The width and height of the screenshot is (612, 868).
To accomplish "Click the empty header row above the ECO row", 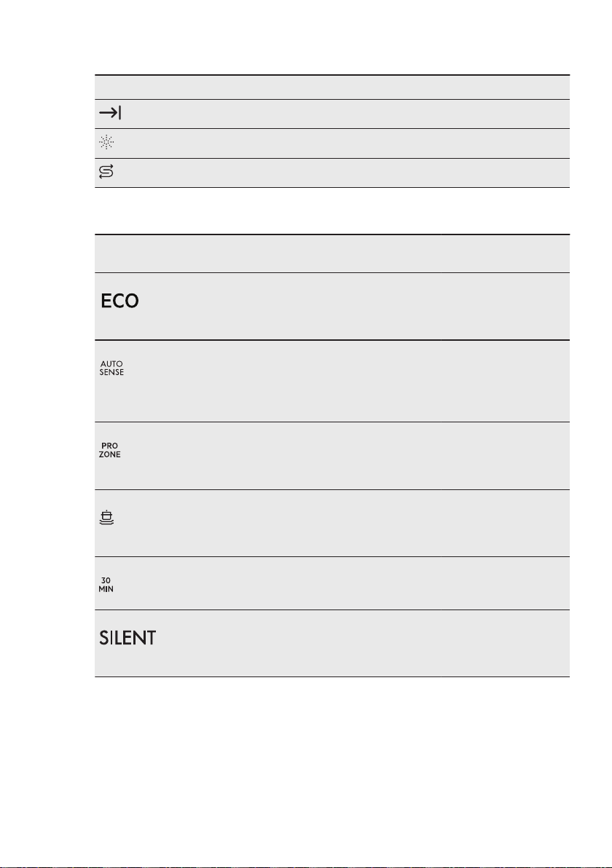I will [x=331, y=253].
